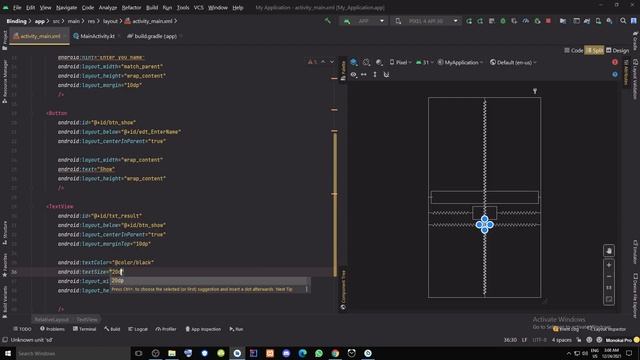
Task: Open the Problems tool window
Action: [52, 329]
